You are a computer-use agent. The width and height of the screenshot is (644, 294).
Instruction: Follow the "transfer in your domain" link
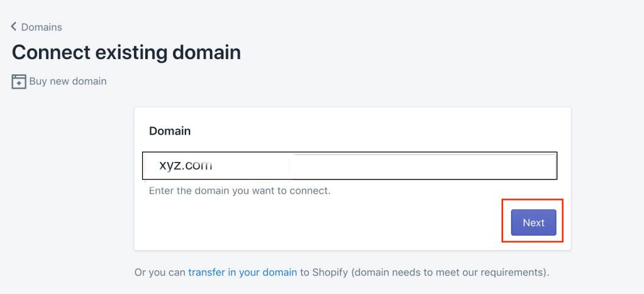(242, 273)
